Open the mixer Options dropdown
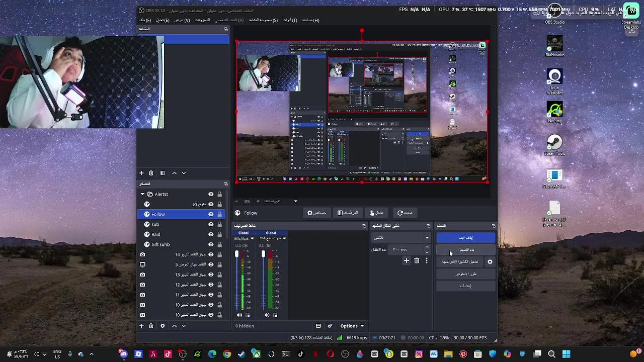 [352, 326]
